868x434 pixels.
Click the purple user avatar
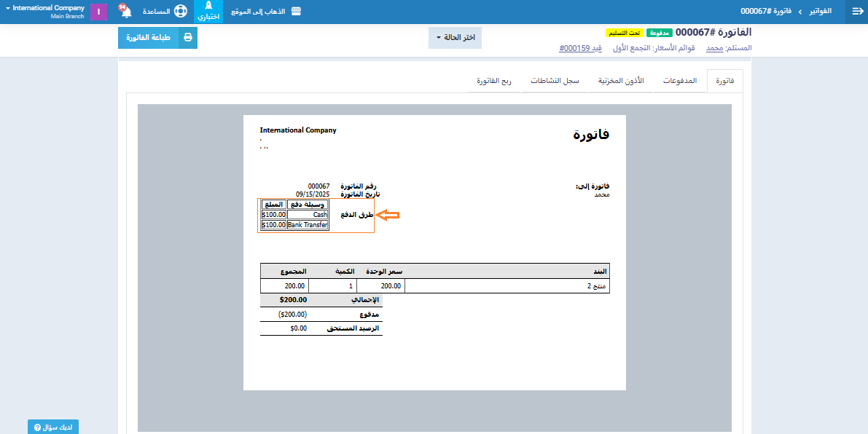point(99,12)
